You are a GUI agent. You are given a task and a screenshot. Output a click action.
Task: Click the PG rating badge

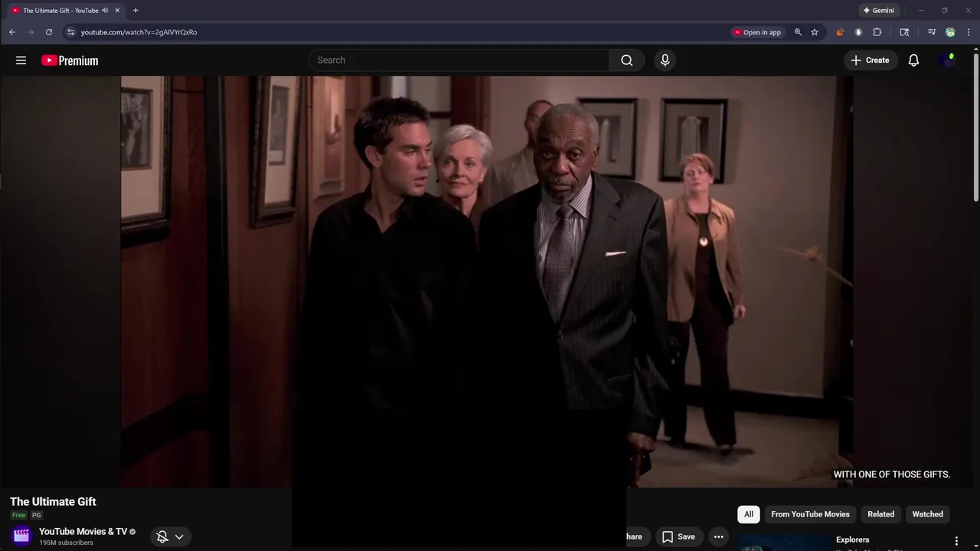36,516
